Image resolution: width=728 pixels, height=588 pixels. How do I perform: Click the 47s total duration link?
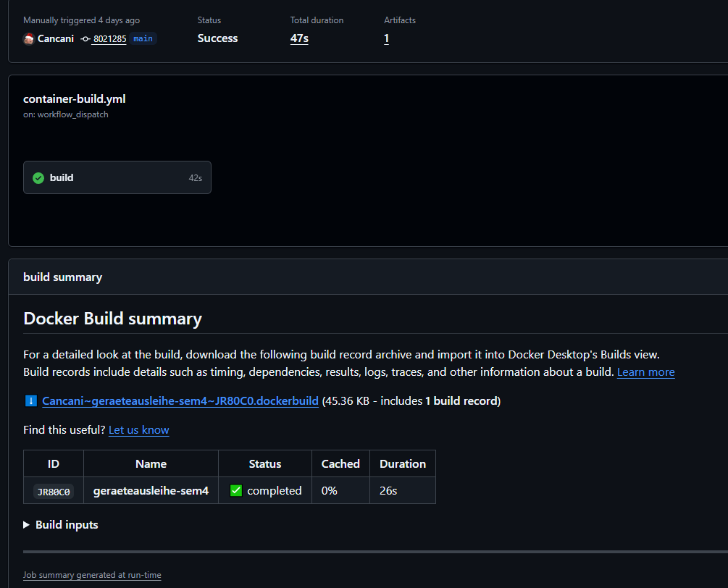click(x=299, y=38)
